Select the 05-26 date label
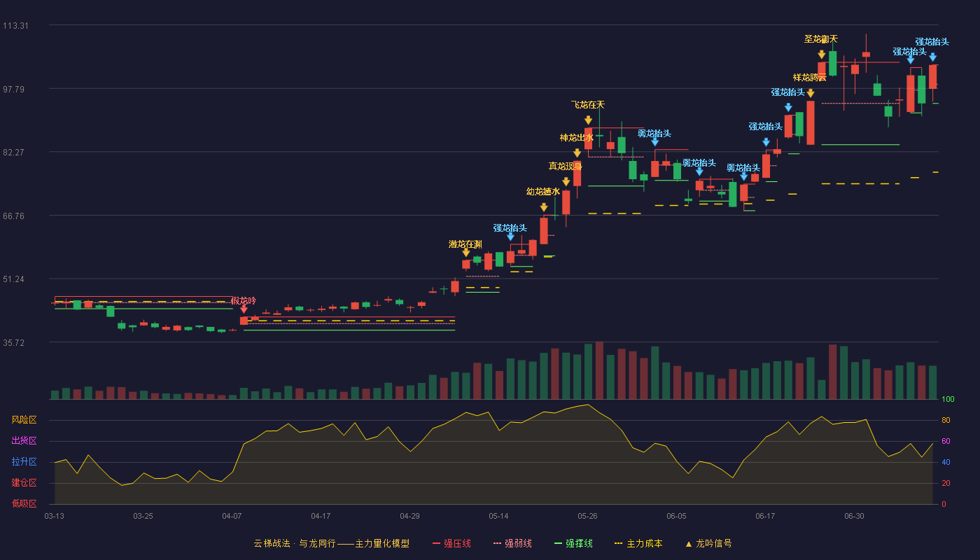980x560 pixels. click(588, 516)
